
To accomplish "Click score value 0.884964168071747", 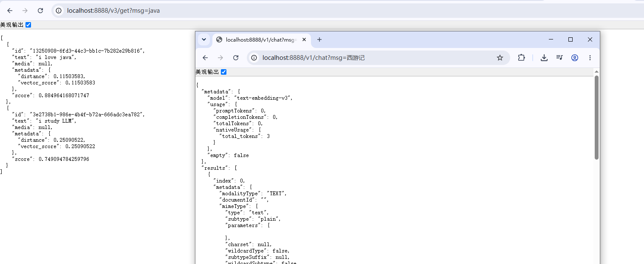I will [x=64, y=95].
